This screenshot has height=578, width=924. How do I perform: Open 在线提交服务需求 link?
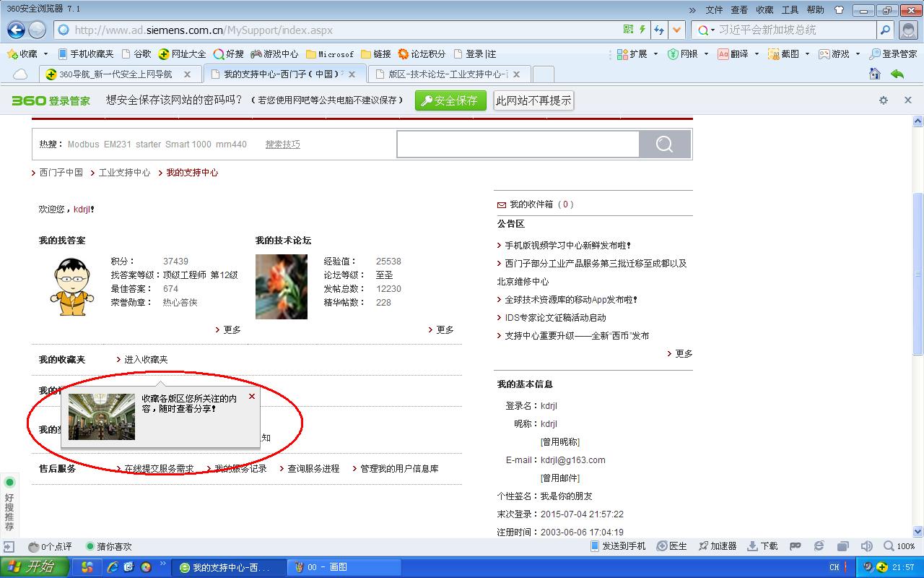point(159,469)
